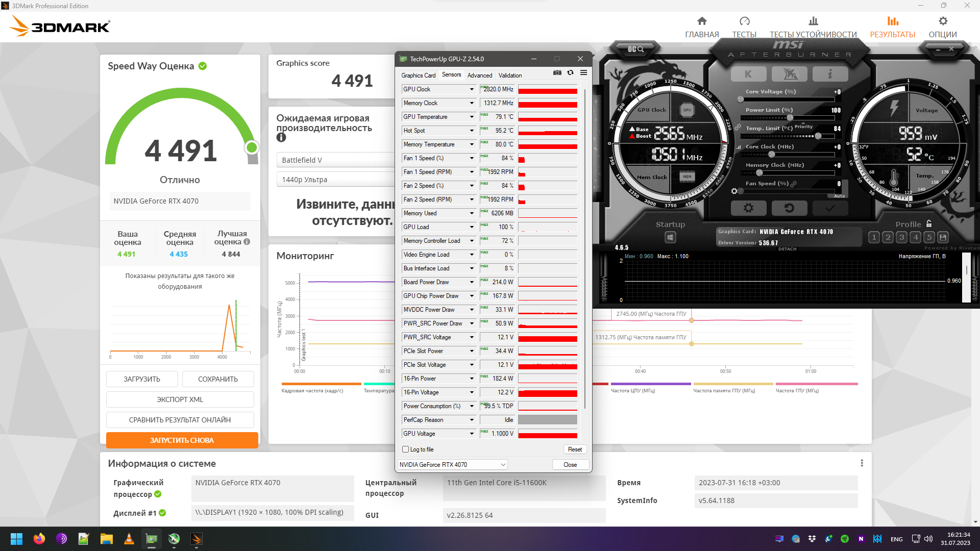Viewport: 980px width, 551px height.
Task: Open the NVIDIA GeForce RTX 4070 device combo box
Action: click(x=452, y=465)
